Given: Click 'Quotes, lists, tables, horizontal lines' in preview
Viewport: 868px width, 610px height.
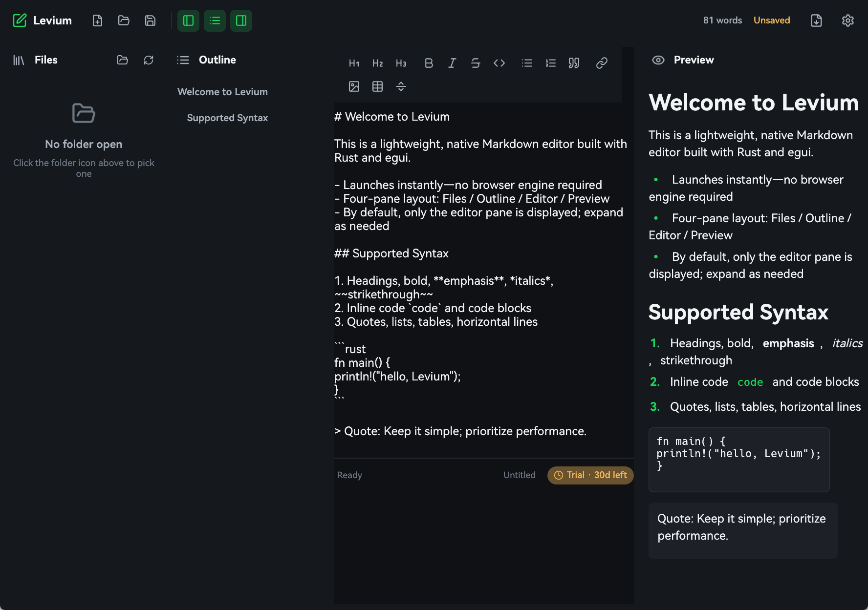Looking at the screenshot, I should tap(765, 407).
